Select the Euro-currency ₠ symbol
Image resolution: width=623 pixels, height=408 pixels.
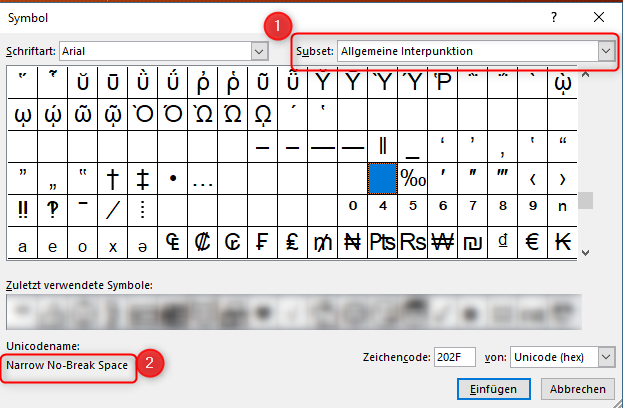point(173,243)
